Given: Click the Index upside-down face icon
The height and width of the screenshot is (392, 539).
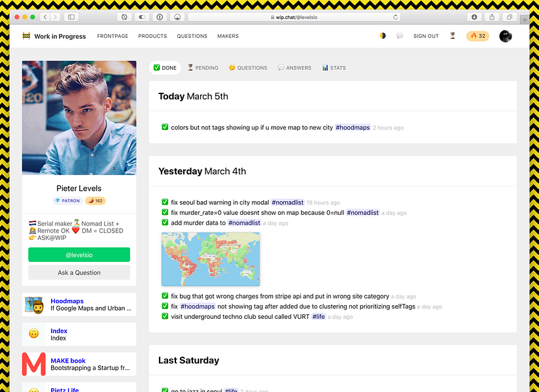Looking at the screenshot, I should pyautogui.click(x=34, y=333).
